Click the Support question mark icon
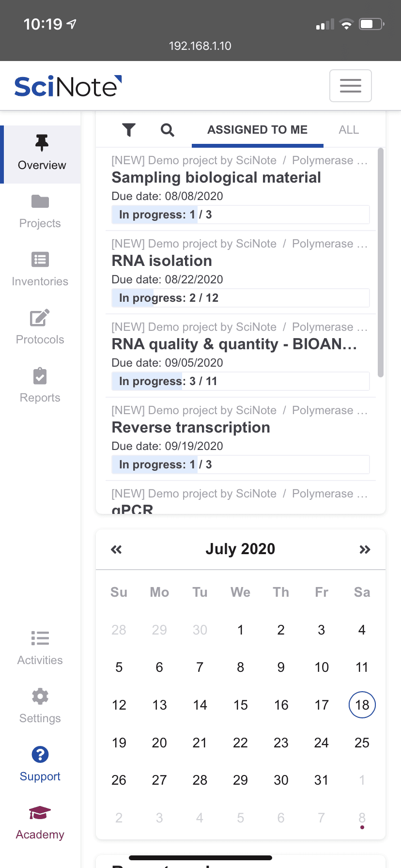Screen dimensions: 401x868 tap(40, 755)
